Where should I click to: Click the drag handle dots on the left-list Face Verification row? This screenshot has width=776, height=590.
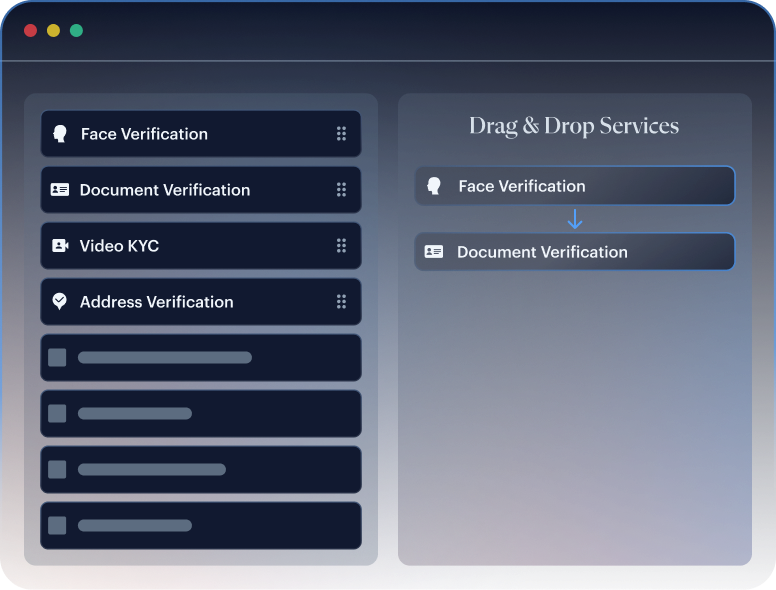[341, 134]
